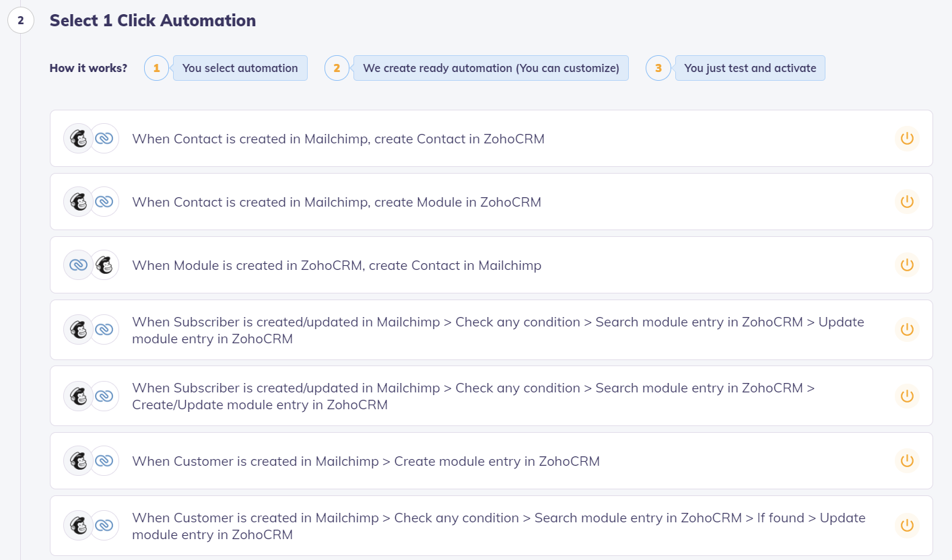Click Mailchimp icon in Subscriber 'Create/Update module entry' row
This screenshot has height=560, width=952.
pos(78,396)
